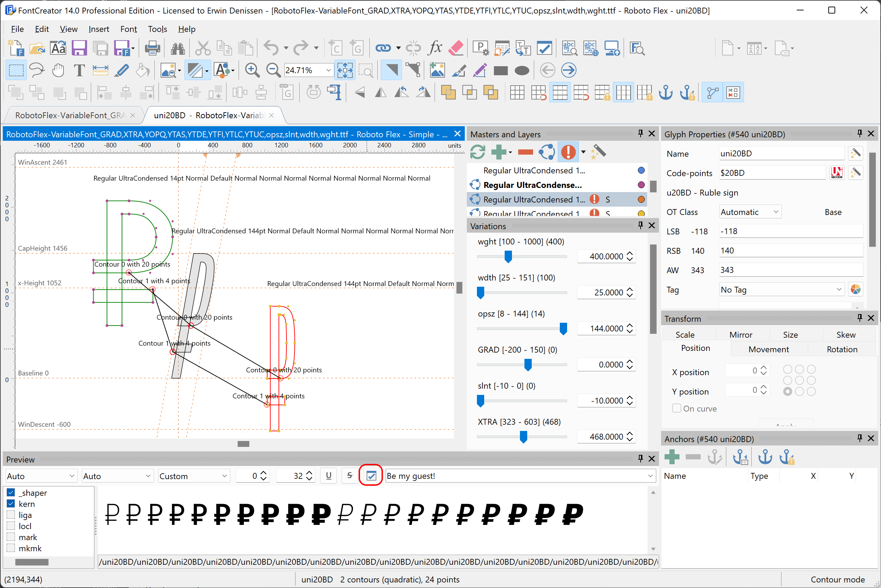Click the LSB input field
This screenshot has height=588, width=881.
(x=791, y=231)
